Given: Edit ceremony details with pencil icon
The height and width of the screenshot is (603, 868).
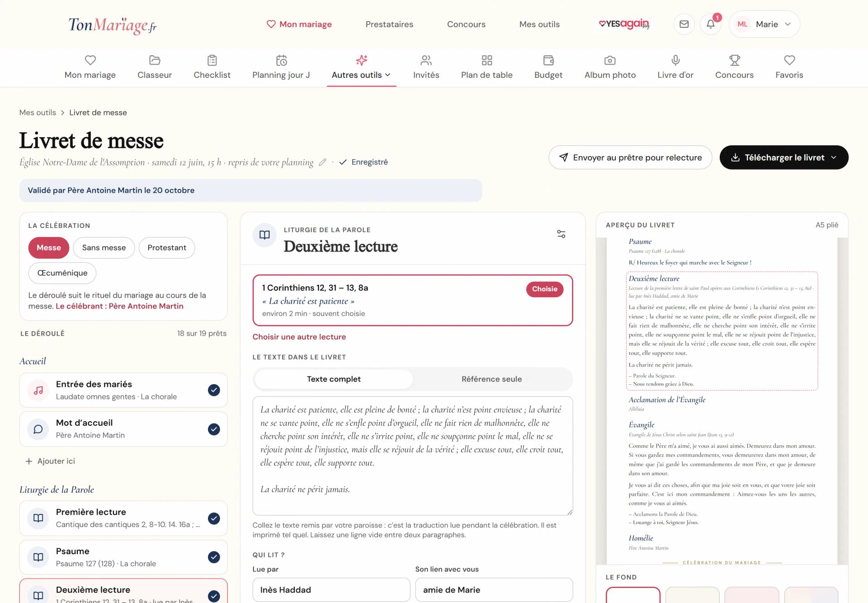Looking at the screenshot, I should tap(322, 162).
